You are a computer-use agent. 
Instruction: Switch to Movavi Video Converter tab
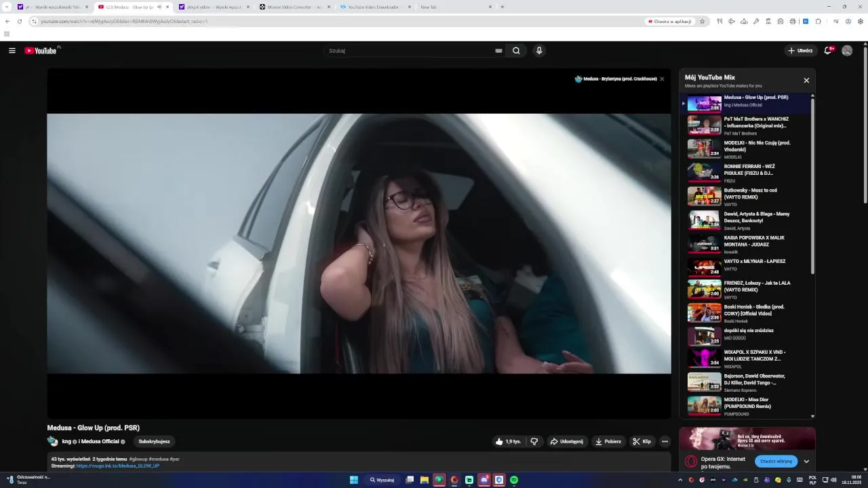pos(294,7)
